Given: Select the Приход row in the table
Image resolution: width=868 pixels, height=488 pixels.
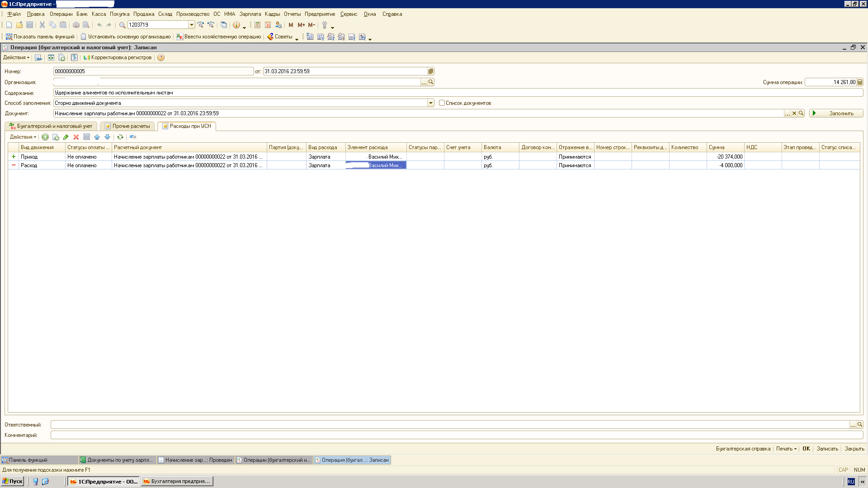Looking at the screenshot, I should (x=434, y=157).
